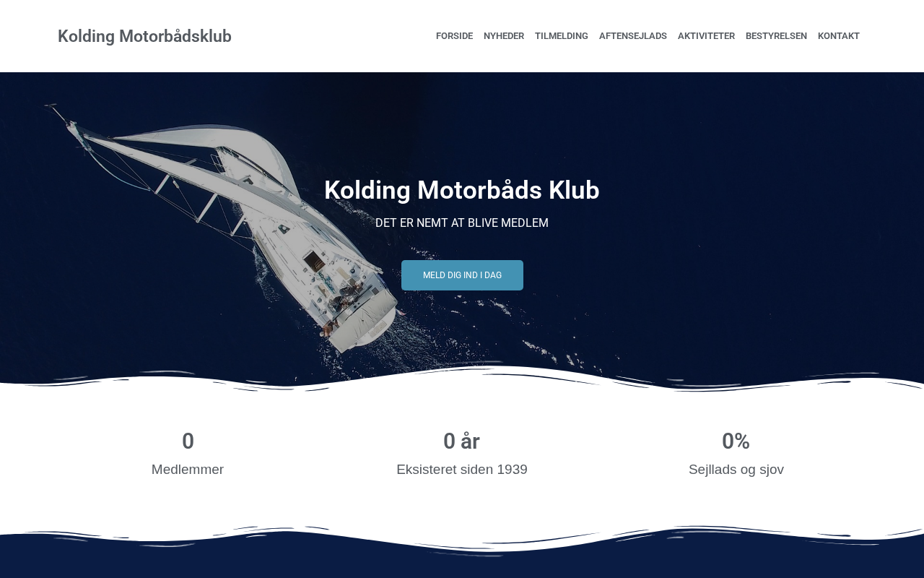Click the members counter showing 0
Viewport: 924px width, 578px height.
188,441
